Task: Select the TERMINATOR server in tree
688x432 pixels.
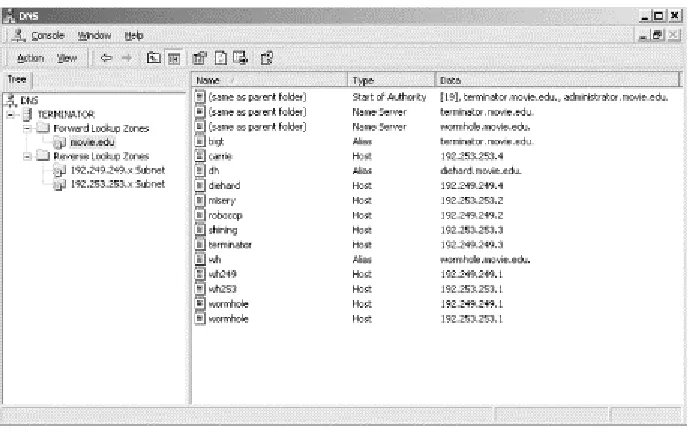Action: click(x=66, y=115)
